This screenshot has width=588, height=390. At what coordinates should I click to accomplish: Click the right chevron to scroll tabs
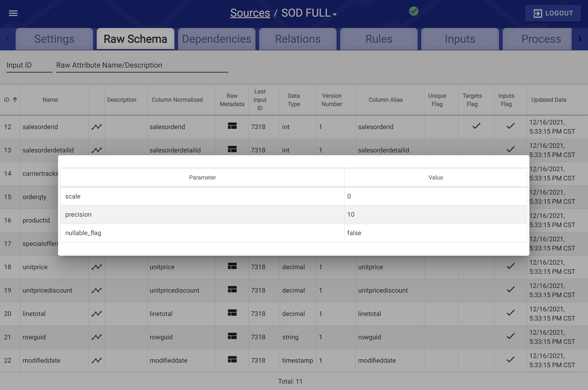click(580, 39)
